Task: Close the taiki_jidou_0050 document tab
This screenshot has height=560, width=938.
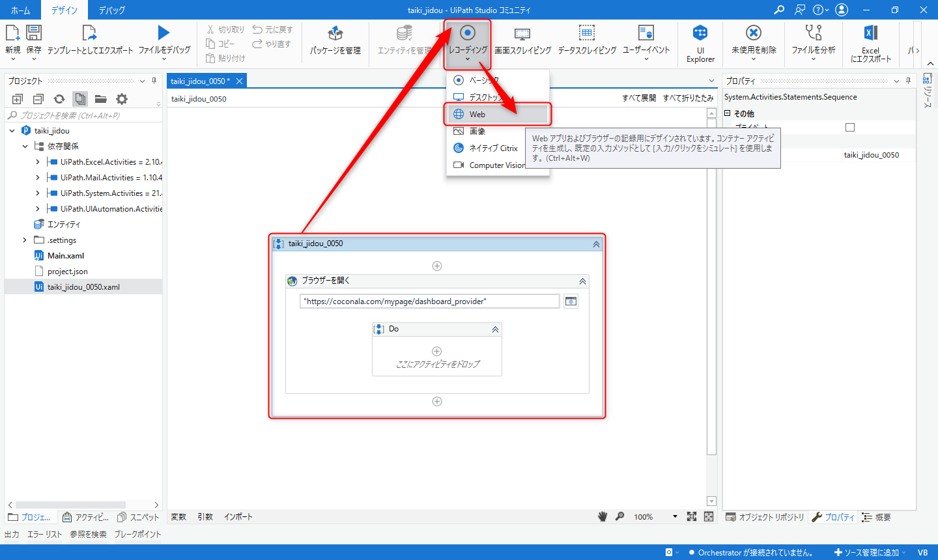Action: coord(239,81)
